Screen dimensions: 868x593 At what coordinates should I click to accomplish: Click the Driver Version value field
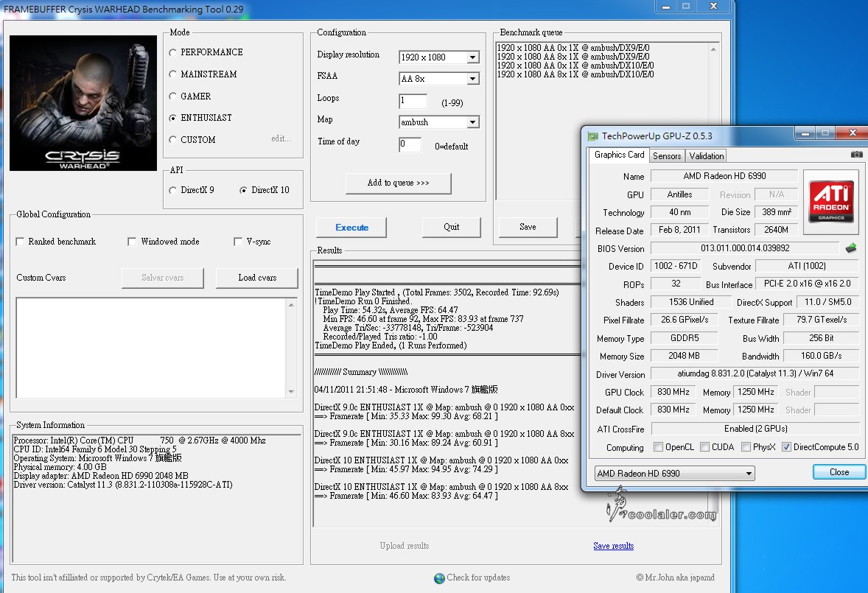755,374
